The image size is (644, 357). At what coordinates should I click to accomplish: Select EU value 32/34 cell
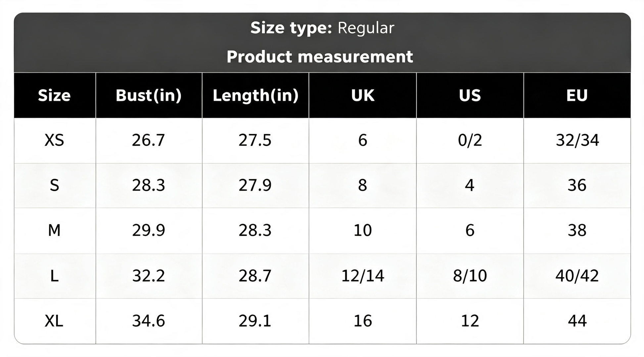tap(577, 140)
